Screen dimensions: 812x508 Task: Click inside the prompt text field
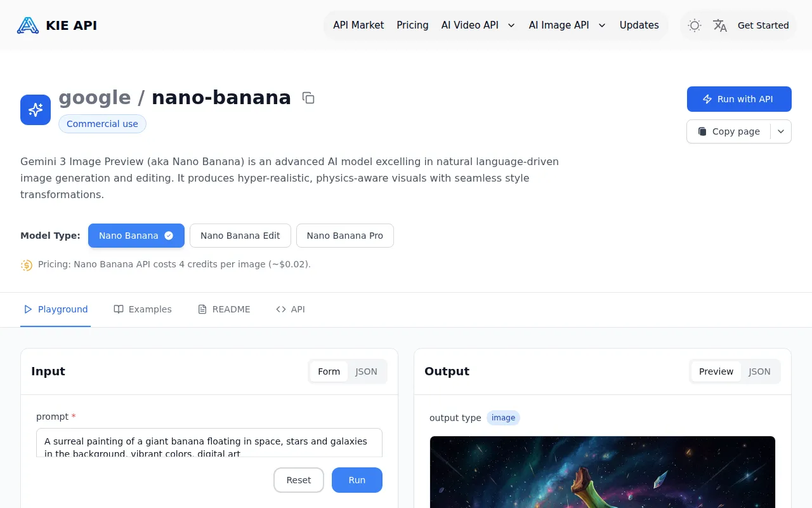coord(209,443)
